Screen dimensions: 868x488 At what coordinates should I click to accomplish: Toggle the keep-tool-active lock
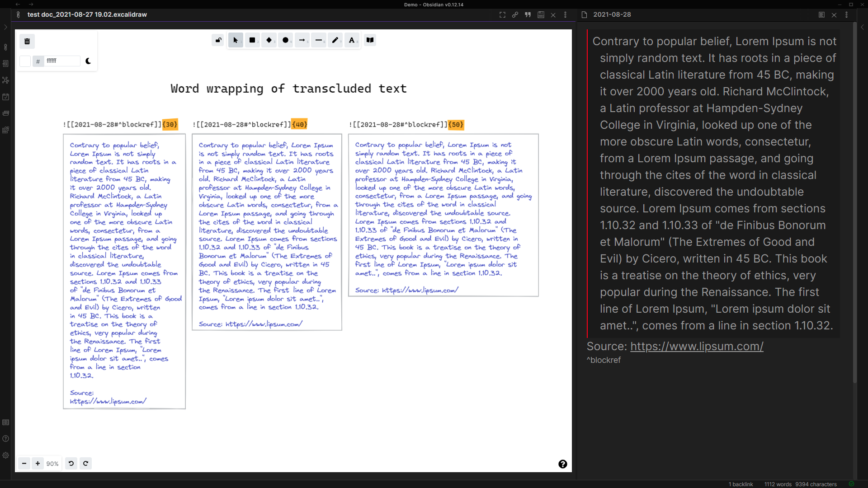tap(218, 40)
